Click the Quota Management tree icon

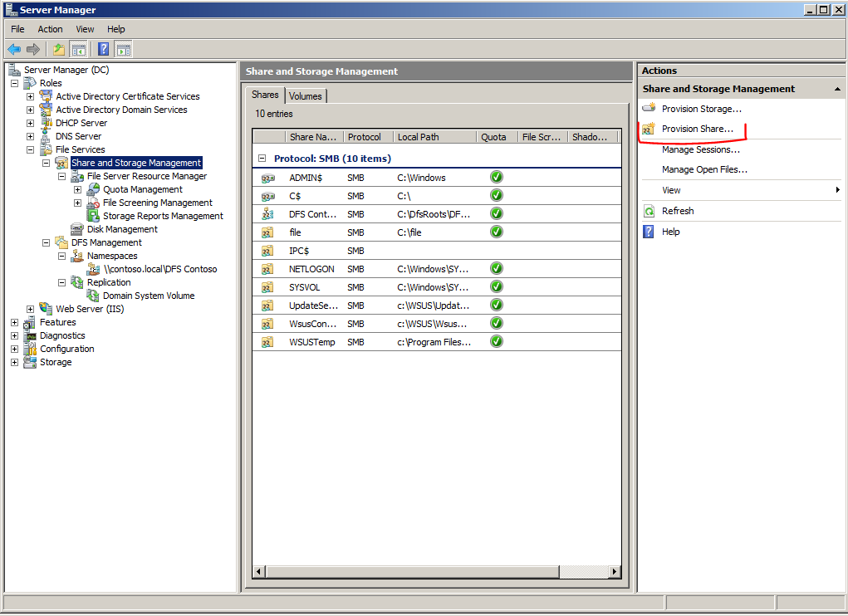tap(93, 189)
